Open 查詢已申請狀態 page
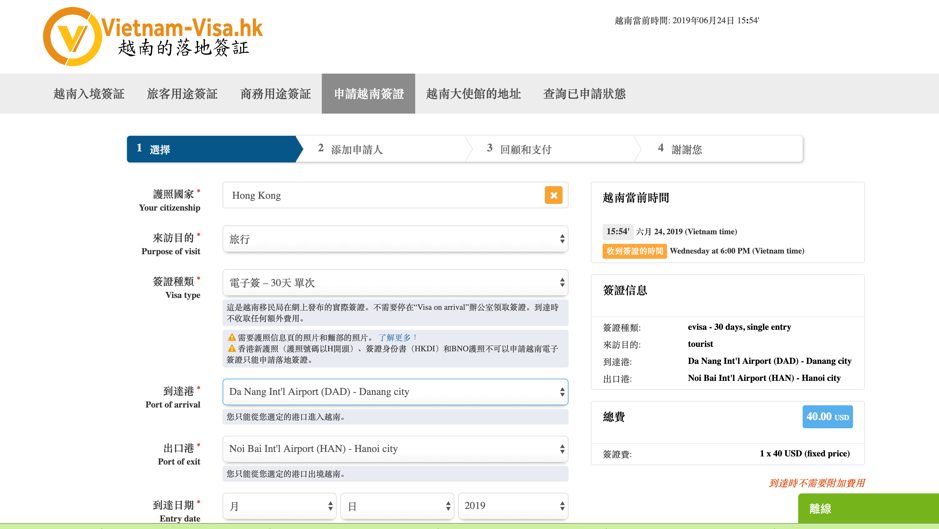 tap(584, 94)
